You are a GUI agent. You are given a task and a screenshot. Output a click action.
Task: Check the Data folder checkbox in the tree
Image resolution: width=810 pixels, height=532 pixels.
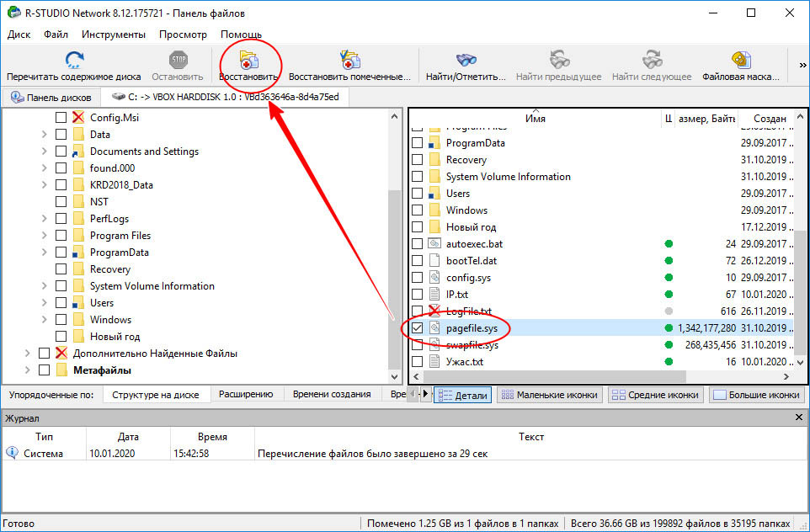(x=61, y=135)
